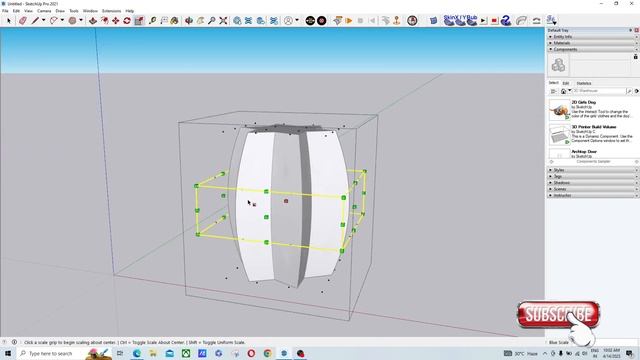The width and height of the screenshot is (640, 360).
Task: Switch to Components Statistics tab
Action: (584, 83)
